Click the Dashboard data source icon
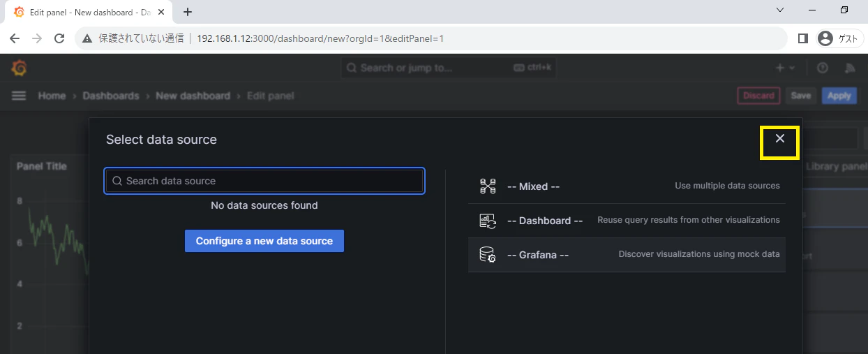This screenshot has height=354, width=868. click(488, 221)
